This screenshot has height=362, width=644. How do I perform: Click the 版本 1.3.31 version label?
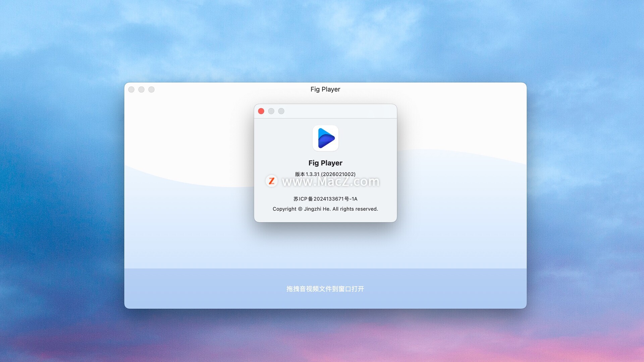click(307, 174)
